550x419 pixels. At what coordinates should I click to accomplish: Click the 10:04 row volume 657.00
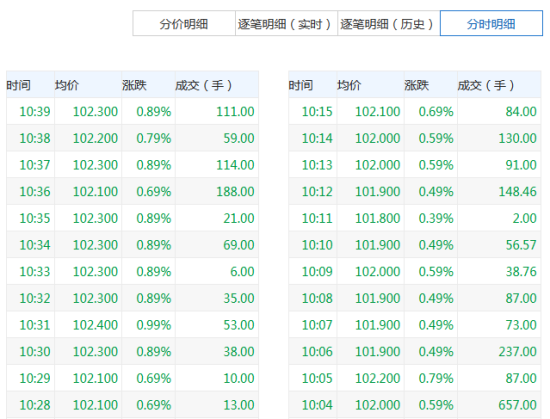click(517, 405)
